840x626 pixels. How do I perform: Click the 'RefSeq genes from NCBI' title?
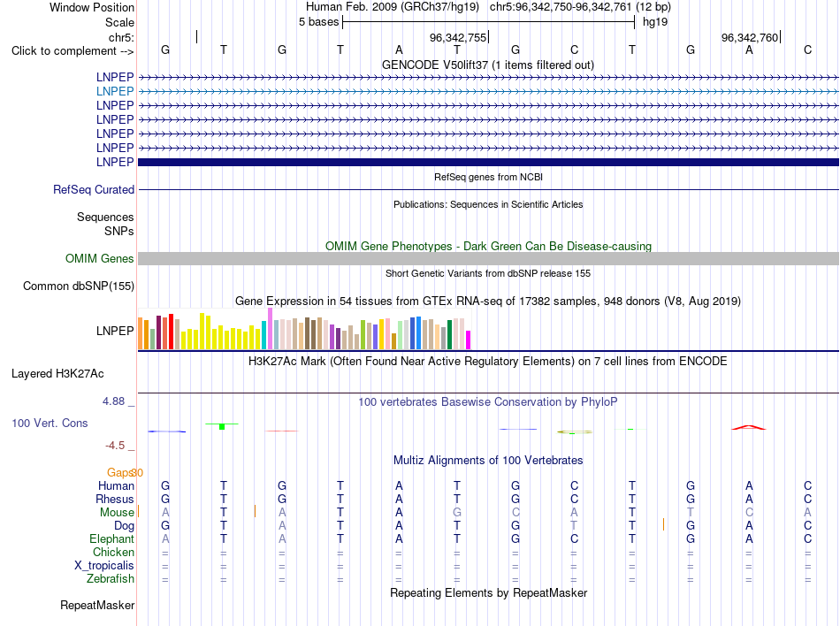[488, 177]
